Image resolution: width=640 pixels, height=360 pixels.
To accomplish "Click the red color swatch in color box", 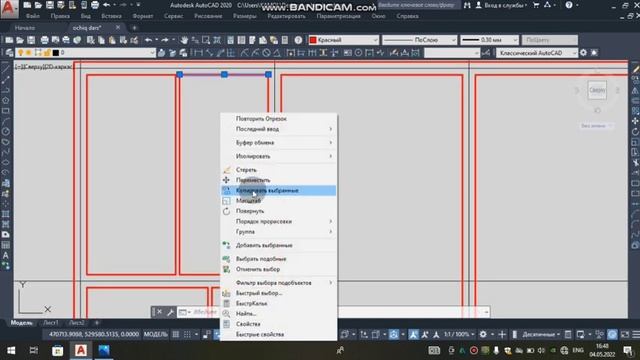I will pos(313,40).
